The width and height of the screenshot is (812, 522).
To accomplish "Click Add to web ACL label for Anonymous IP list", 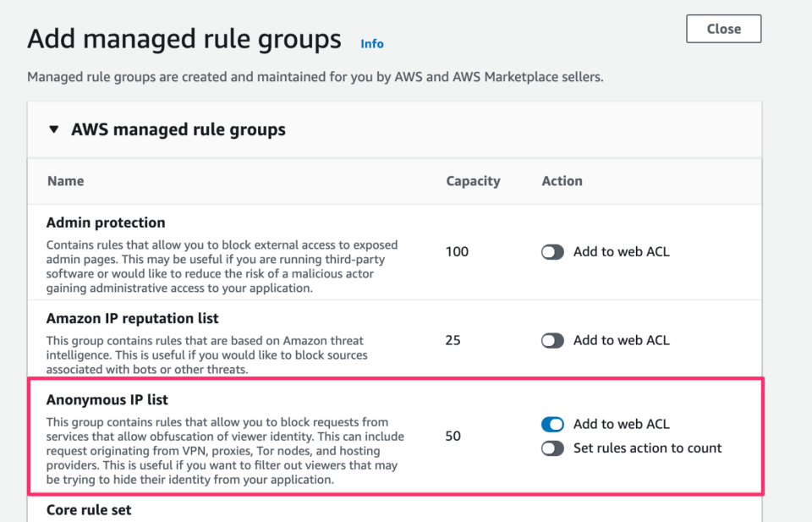I will [622, 424].
